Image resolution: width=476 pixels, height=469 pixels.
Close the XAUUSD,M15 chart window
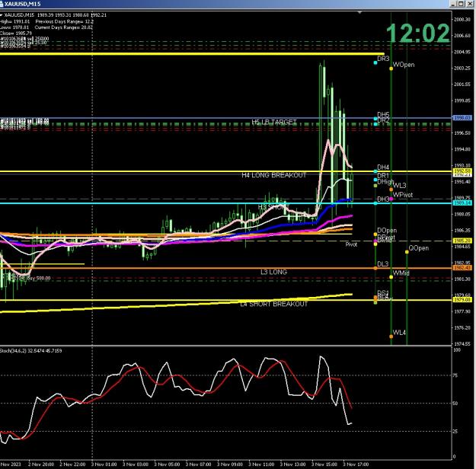coord(468,4)
